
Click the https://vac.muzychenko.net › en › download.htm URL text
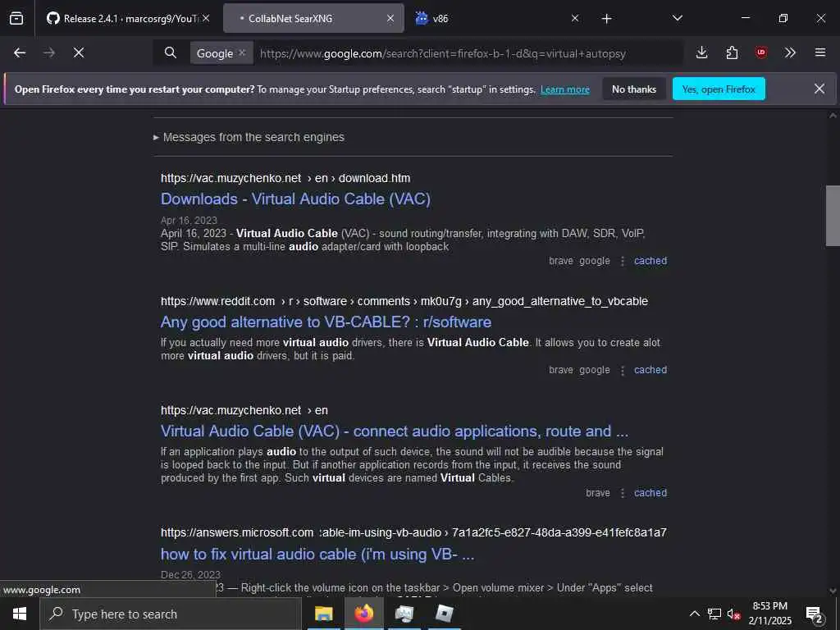285,178
